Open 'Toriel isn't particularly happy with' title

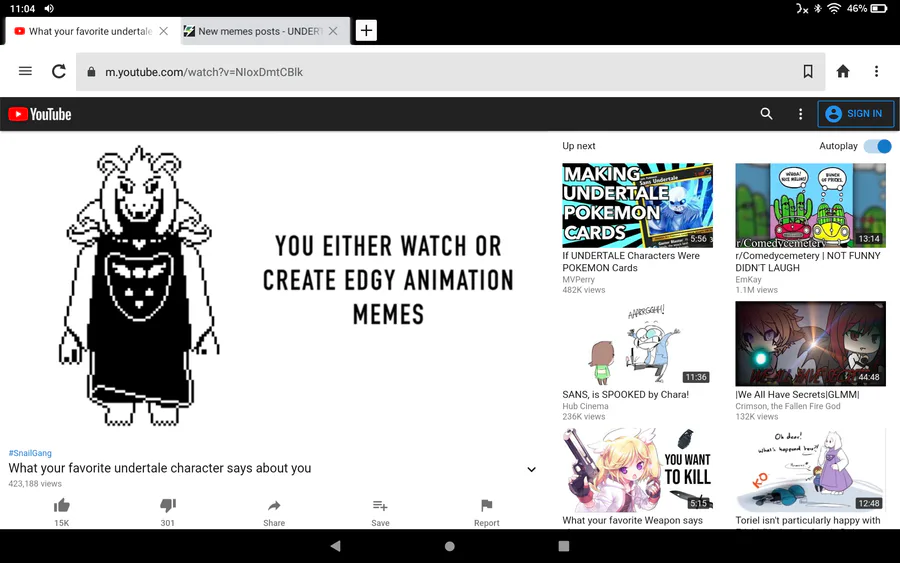click(808, 520)
